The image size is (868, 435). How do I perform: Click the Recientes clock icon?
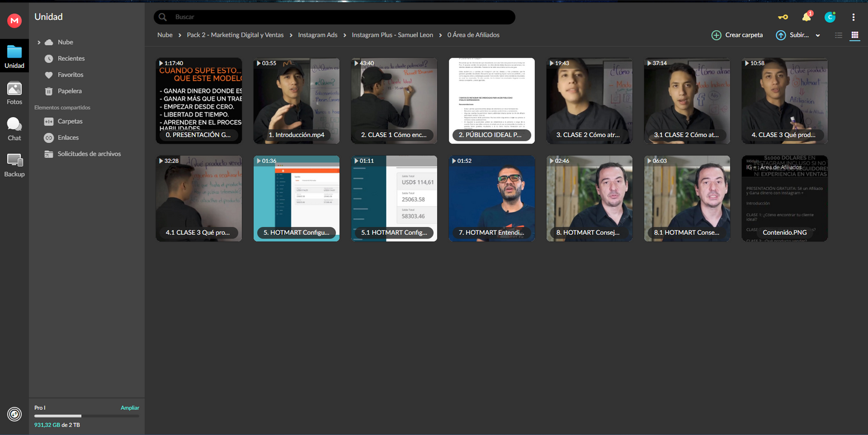(x=49, y=58)
